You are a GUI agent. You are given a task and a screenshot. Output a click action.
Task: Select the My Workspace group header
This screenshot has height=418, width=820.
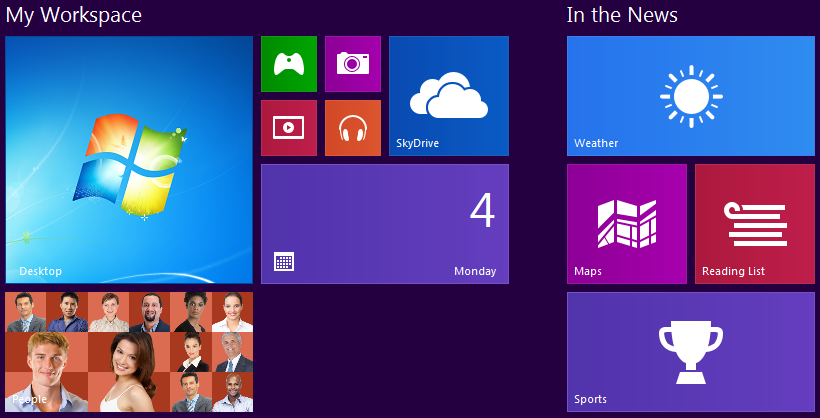[74, 15]
